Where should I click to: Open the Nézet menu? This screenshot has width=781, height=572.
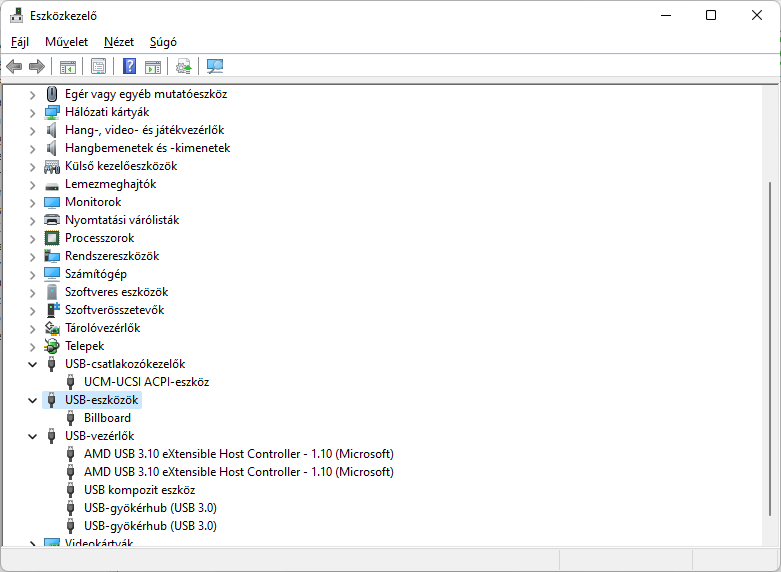point(119,42)
